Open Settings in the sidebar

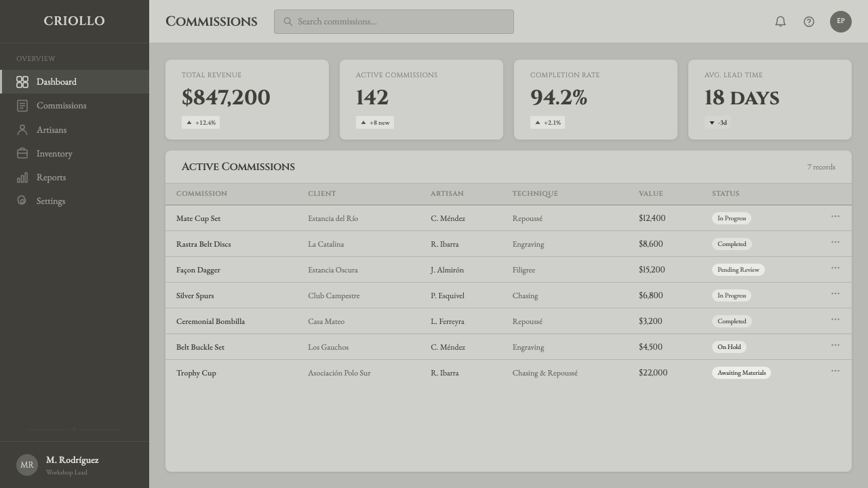pos(75,201)
